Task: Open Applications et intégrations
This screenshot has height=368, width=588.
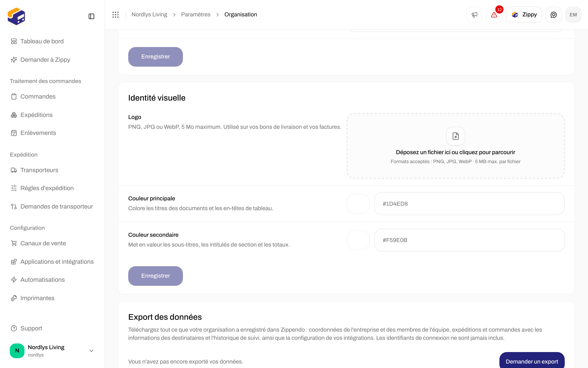Action: pyautogui.click(x=52, y=262)
